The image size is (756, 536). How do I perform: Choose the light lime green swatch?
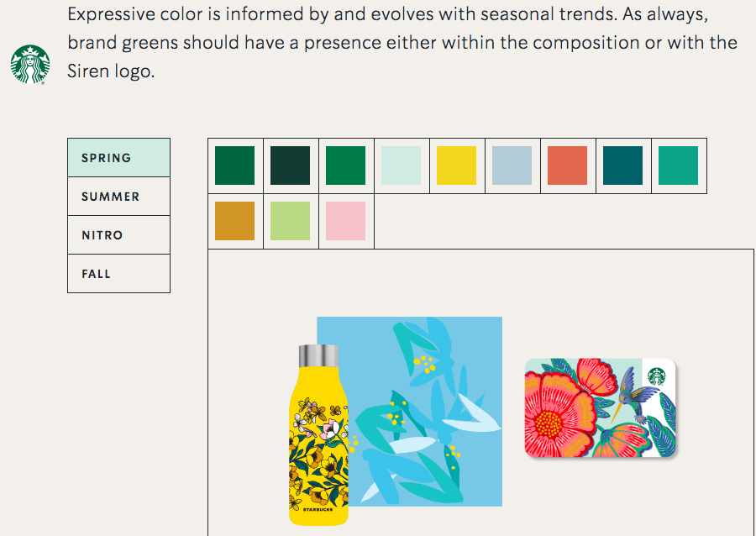(290, 221)
